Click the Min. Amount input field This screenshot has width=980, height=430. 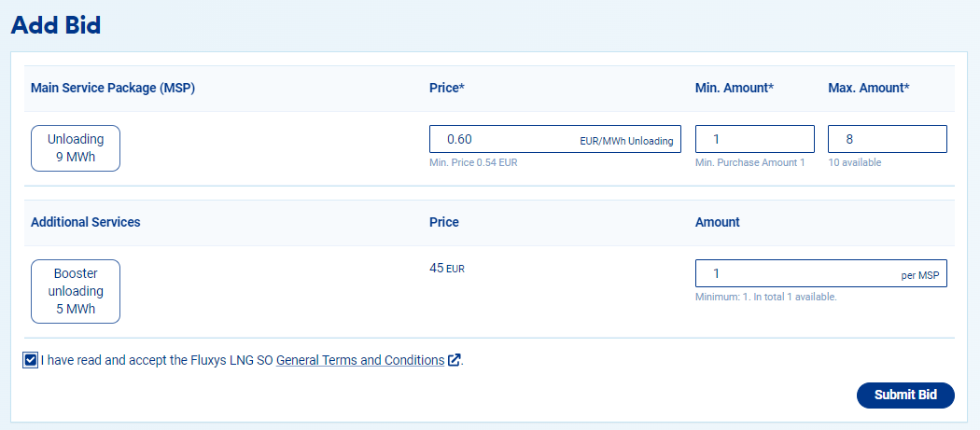click(754, 139)
